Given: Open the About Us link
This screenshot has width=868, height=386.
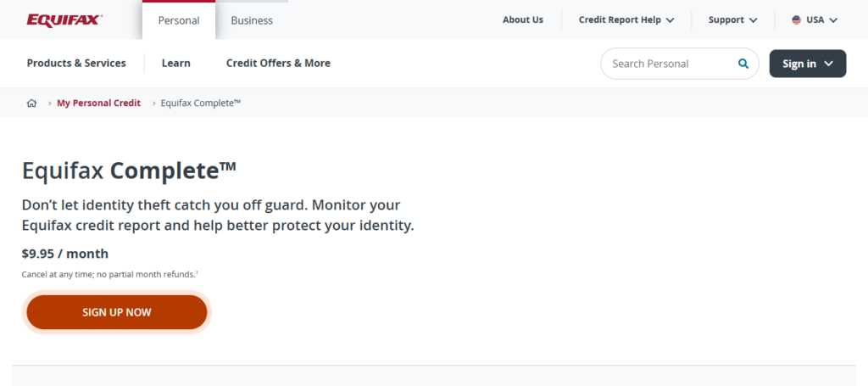Looking at the screenshot, I should pos(523,20).
